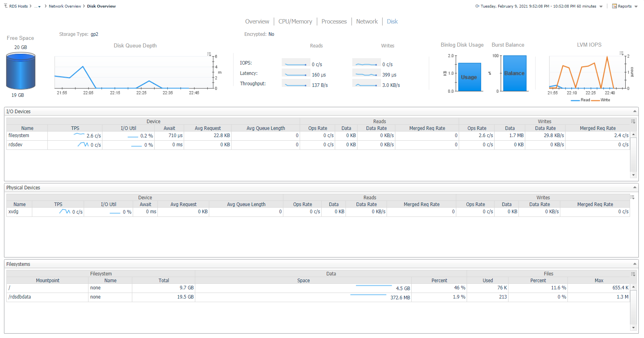Switch to the Processes tab

(x=334, y=22)
